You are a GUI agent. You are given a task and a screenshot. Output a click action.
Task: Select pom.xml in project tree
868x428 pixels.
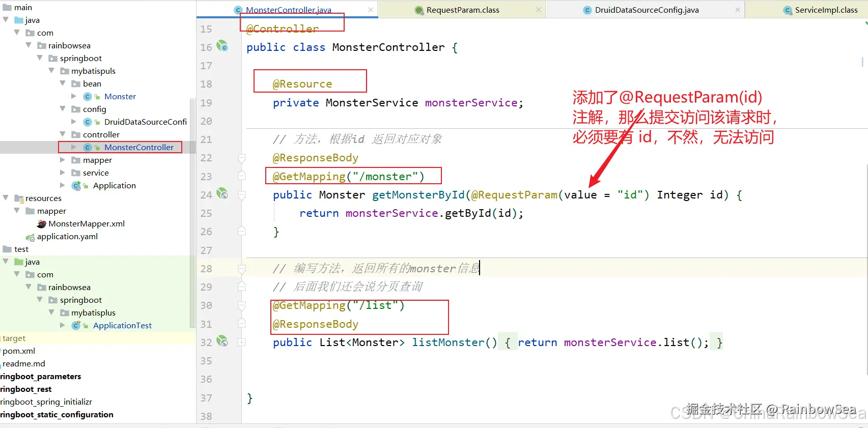[19, 351]
